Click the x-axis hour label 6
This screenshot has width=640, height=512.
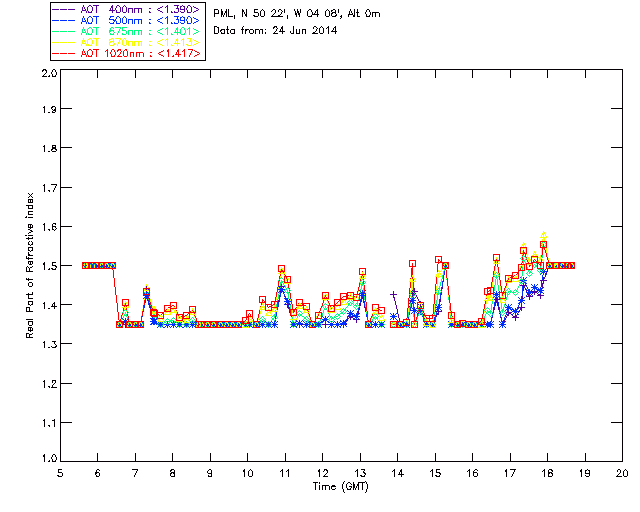(98, 473)
